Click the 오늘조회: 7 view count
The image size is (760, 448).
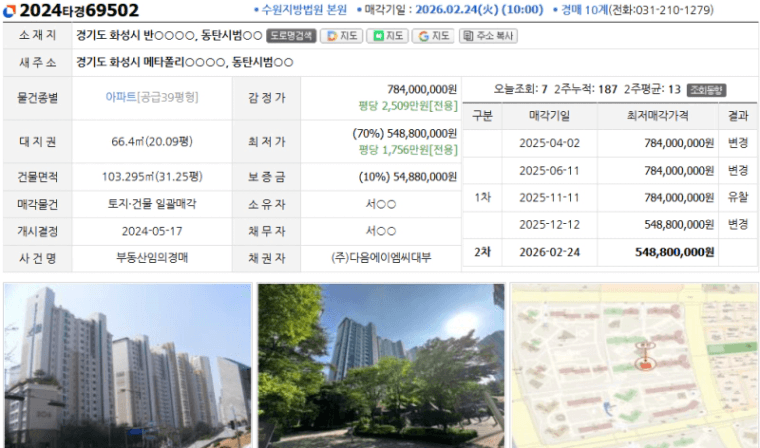coord(520,90)
